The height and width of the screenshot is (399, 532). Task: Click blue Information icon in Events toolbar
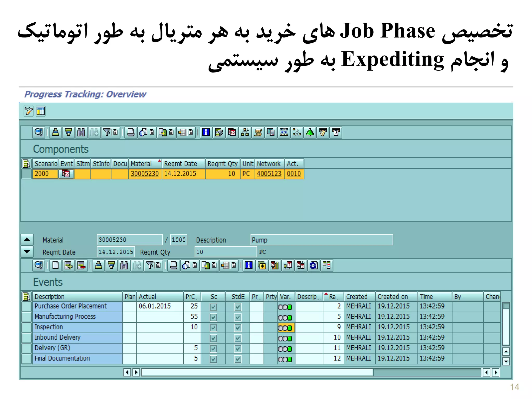(249, 265)
